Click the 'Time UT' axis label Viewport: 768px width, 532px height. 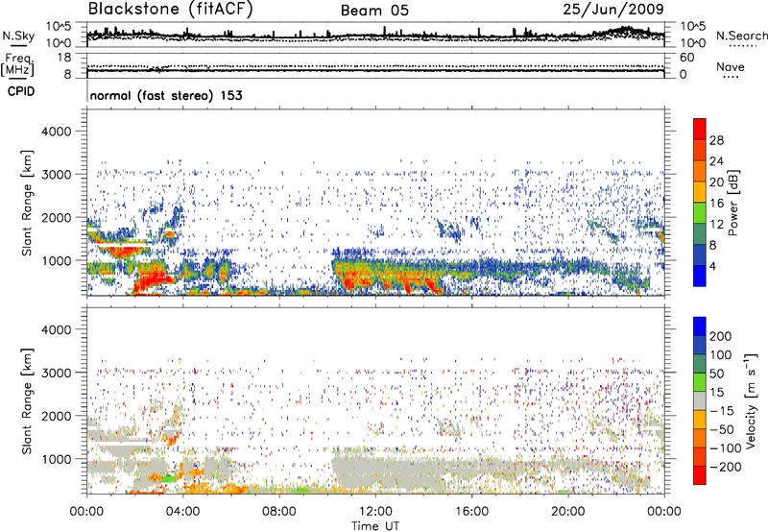pyautogui.click(x=375, y=525)
